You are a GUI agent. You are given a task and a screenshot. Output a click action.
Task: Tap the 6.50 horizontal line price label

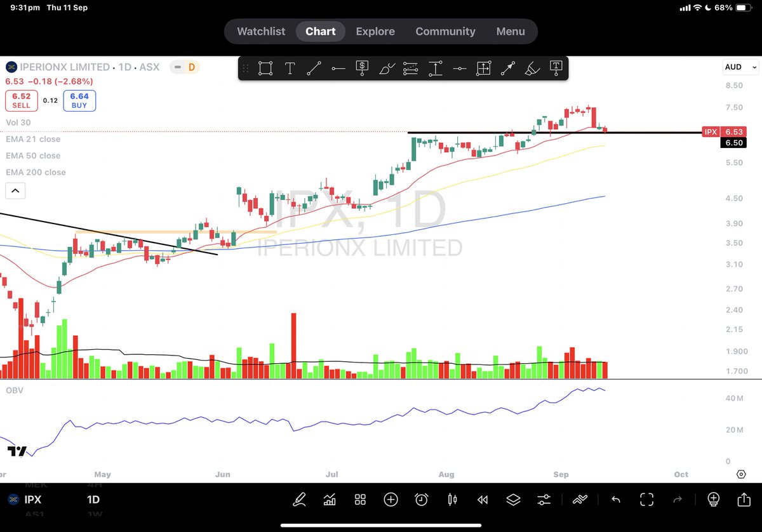pos(733,143)
